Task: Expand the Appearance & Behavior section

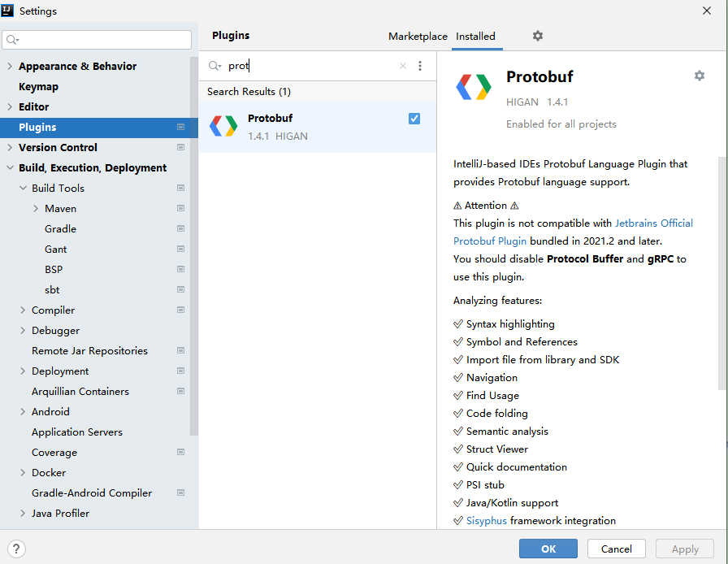Action: click(x=10, y=67)
